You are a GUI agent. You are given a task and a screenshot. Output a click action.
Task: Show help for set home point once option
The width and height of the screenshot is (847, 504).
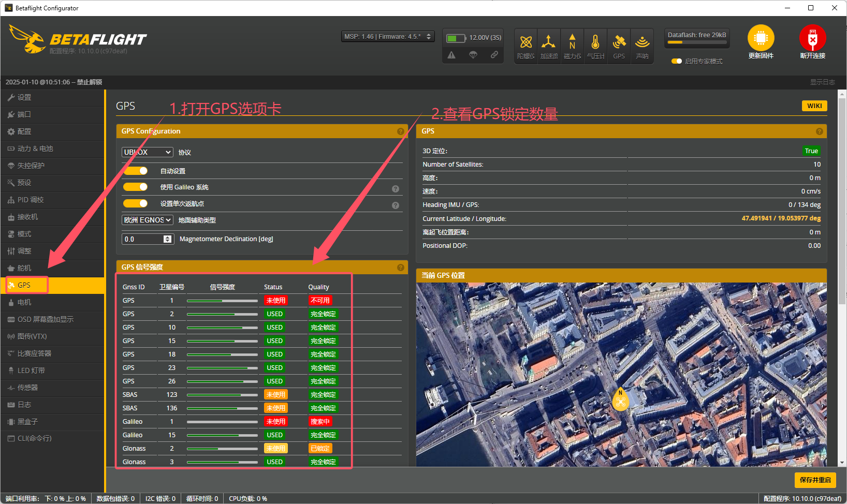[395, 205]
